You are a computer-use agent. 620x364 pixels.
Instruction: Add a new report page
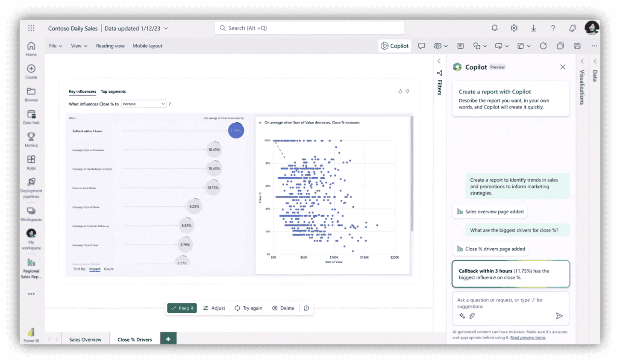168,339
